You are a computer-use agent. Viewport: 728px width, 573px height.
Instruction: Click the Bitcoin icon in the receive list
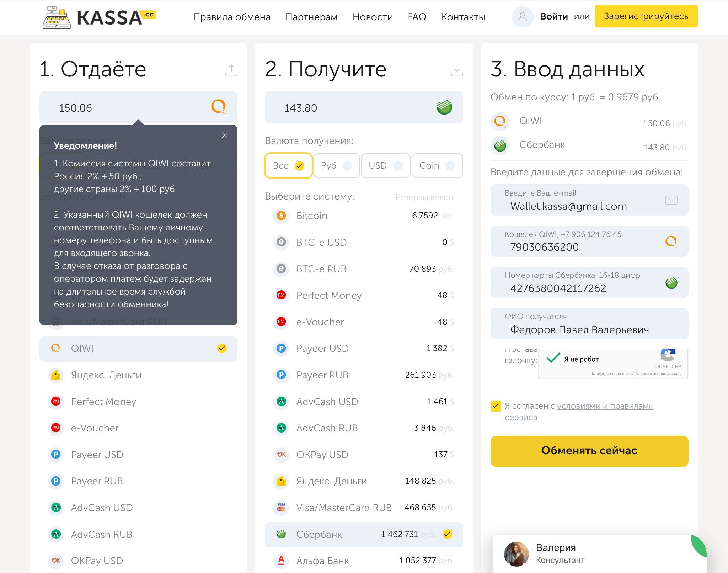[x=281, y=216]
